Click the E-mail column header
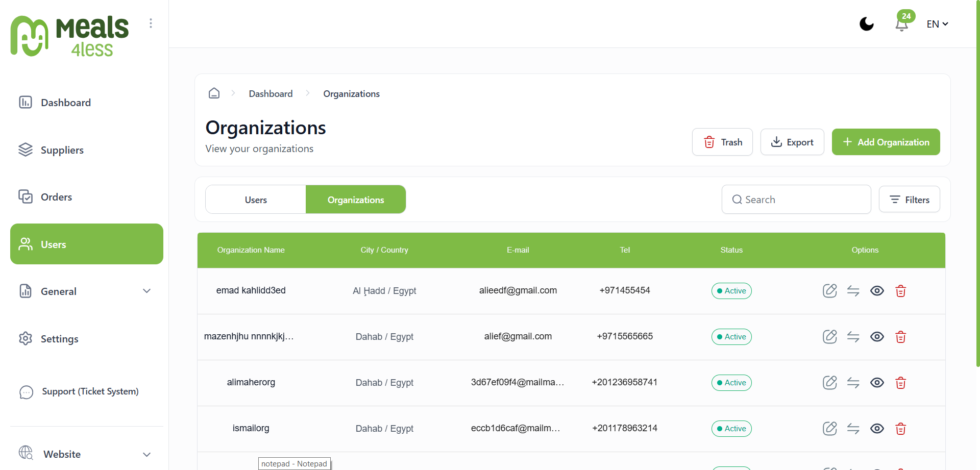 (x=518, y=250)
